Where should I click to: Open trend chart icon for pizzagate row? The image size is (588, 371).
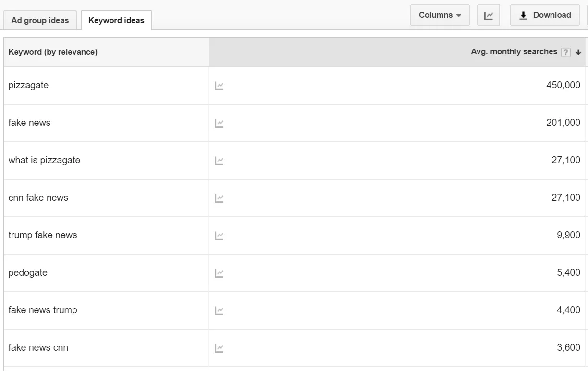[x=219, y=86]
